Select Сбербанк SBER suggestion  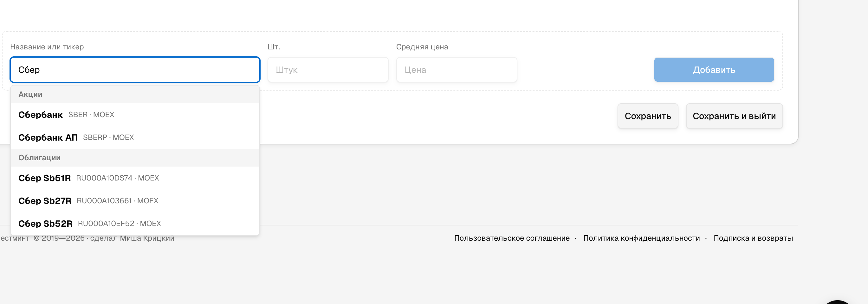click(x=135, y=114)
